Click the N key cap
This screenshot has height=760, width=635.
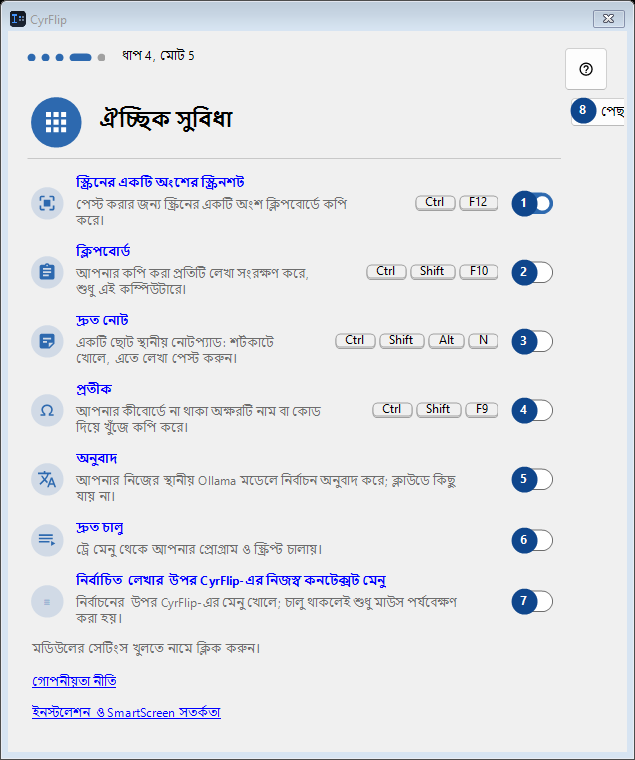tap(483, 340)
